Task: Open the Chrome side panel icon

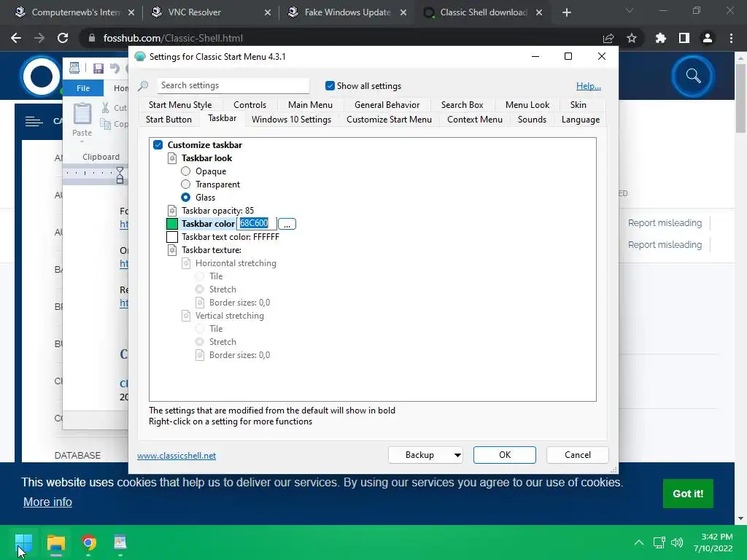Action: tap(684, 38)
